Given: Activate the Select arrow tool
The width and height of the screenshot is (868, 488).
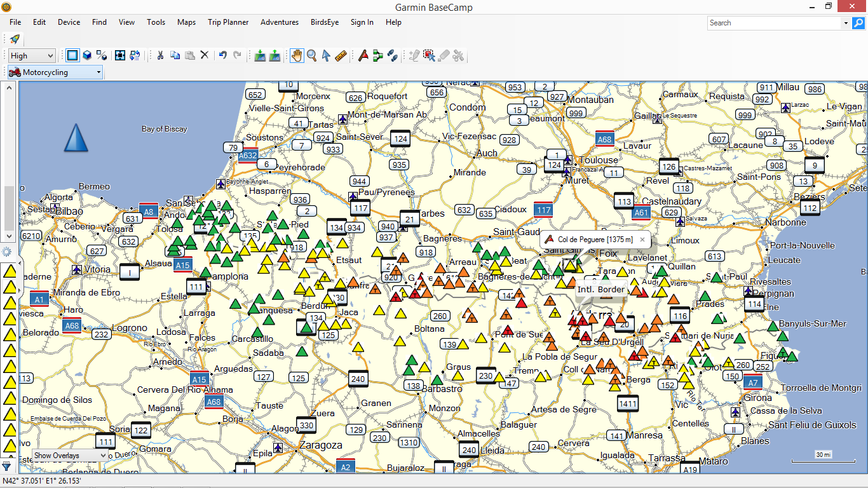Looking at the screenshot, I should point(326,55).
